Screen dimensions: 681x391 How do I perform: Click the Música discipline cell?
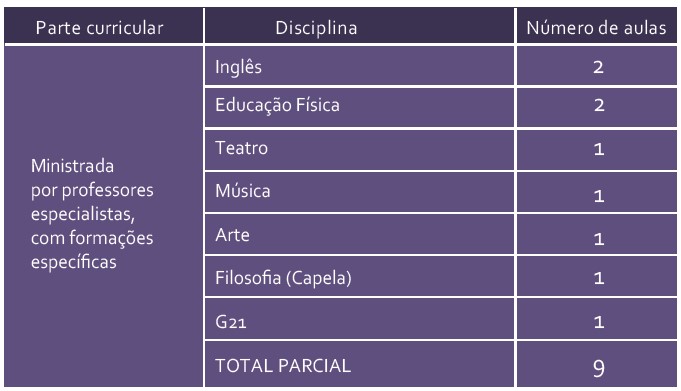[x=359, y=192]
